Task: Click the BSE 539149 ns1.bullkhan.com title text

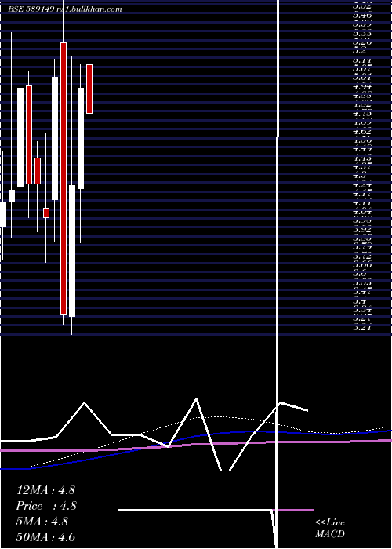Action: 65,9
